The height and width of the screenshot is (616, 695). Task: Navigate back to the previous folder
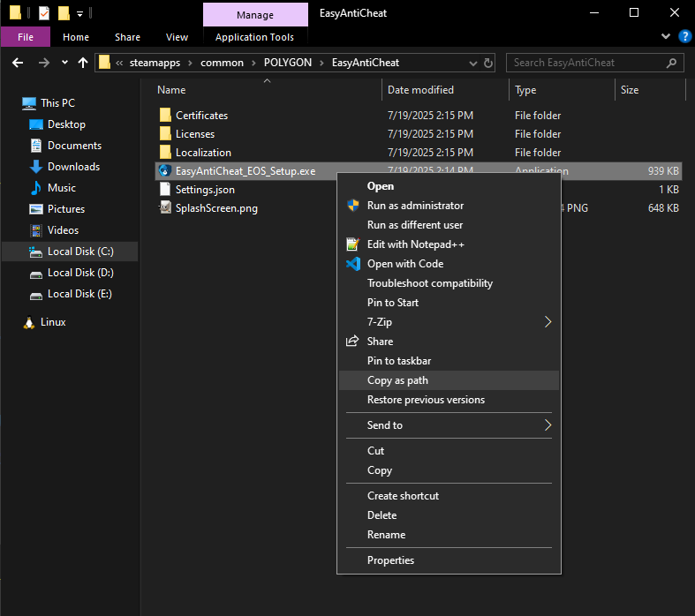click(18, 63)
